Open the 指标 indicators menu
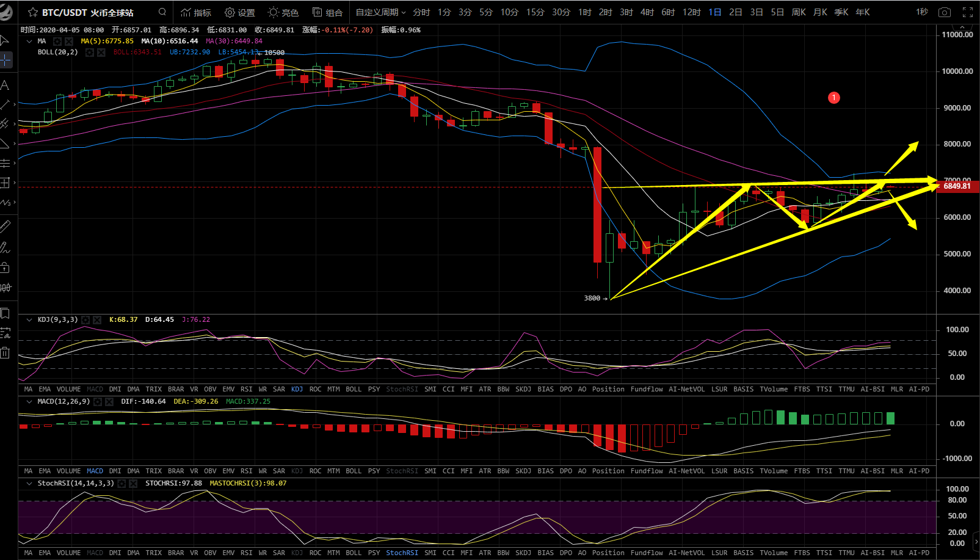The height and width of the screenshot is (560, 980). (x=196, y=12)
